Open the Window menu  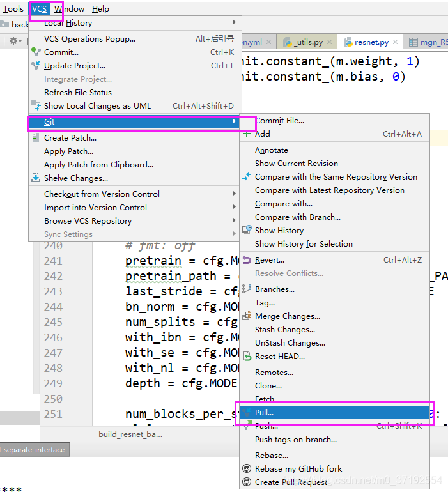point(70,9)
